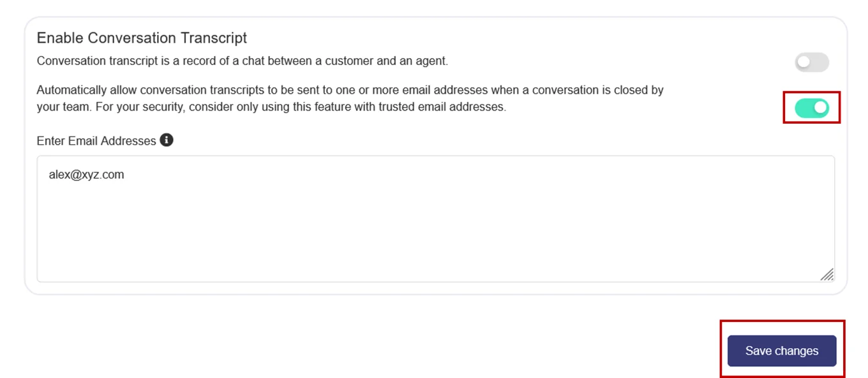Enable the Conversation Transcript toggle
This screenshot has width=868, height=378.
[811, 62]
